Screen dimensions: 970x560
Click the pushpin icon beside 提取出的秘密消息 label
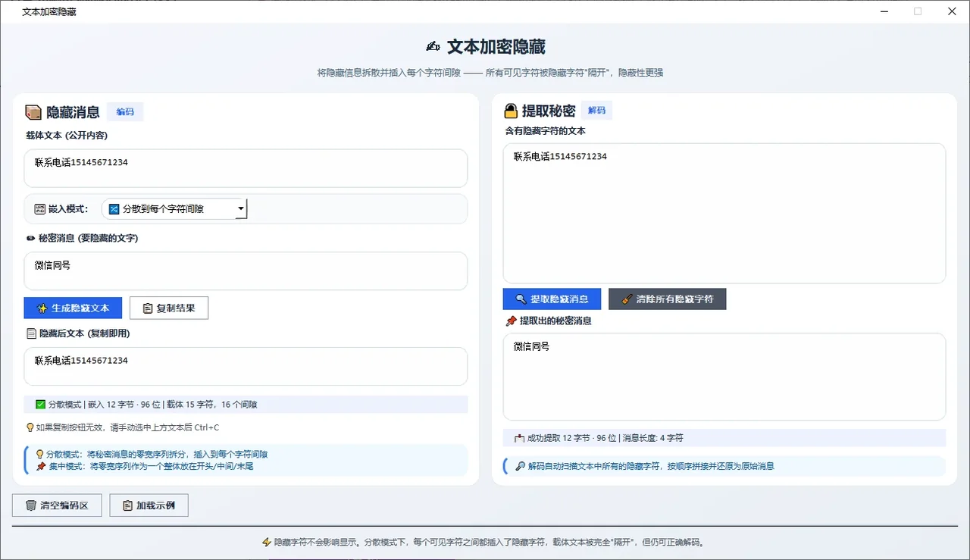(511, 321)
